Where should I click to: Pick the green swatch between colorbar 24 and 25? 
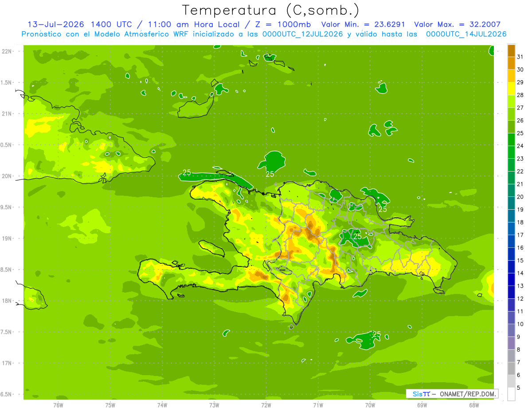tap(511, 140)
